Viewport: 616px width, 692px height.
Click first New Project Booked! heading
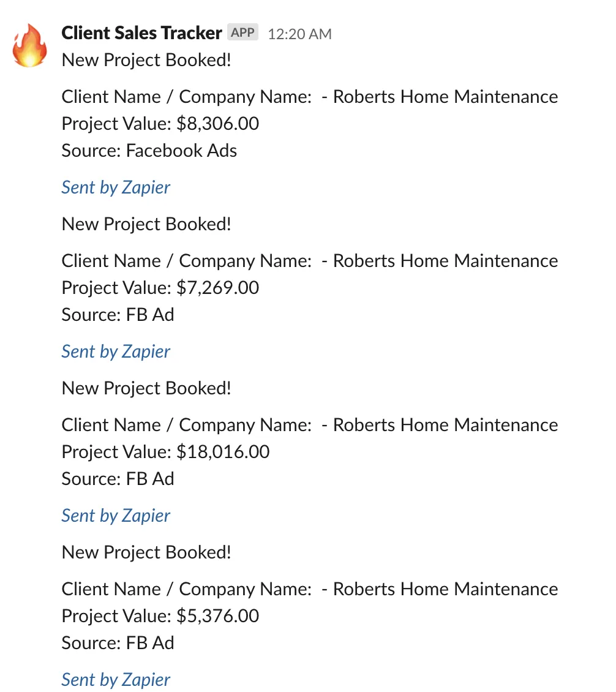pos(146,60)
